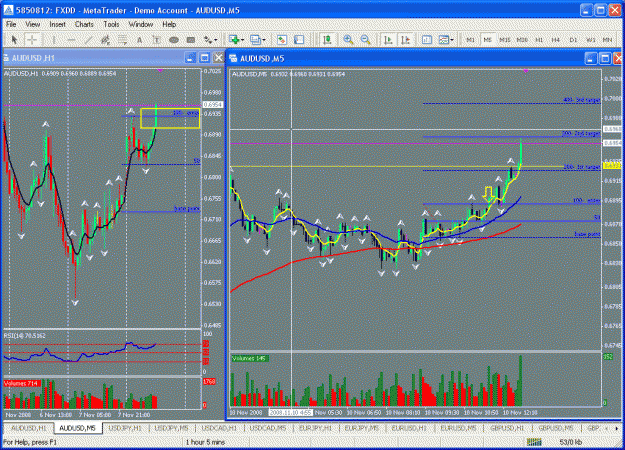
Task: Select the Fibonacci Retracement tool
Action: coord(122,40)
